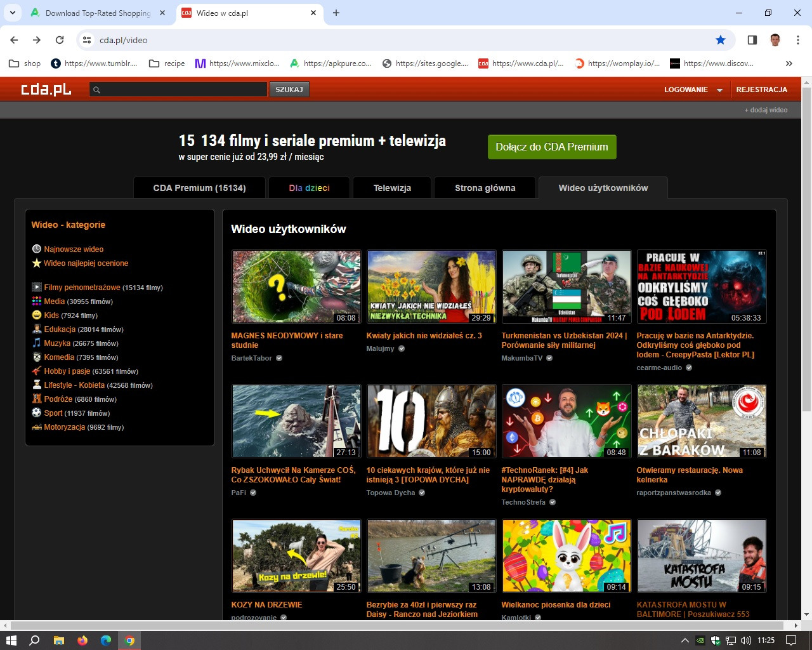Image resolution: width=812 pixels, height=650 pixels.
Task: Click the Najnowsze wideo clock icon
Action: 37,249
